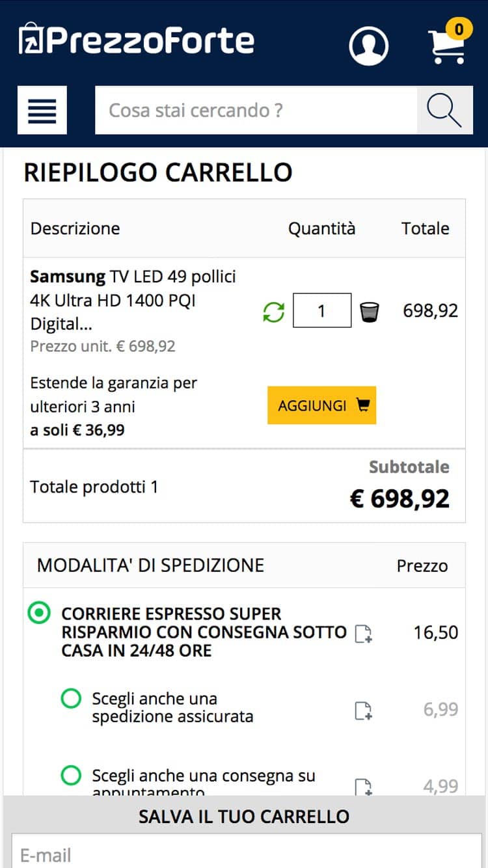Viewport: 488px width, 868px height.
Task: Click info document icon beside 4,99 appointment delivery
Action: (364, 786)
